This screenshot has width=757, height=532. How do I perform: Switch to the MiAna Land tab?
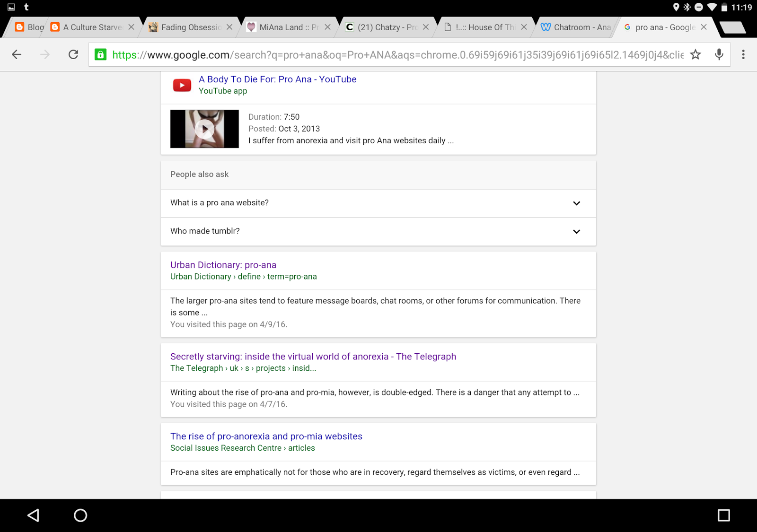(289, 27)
